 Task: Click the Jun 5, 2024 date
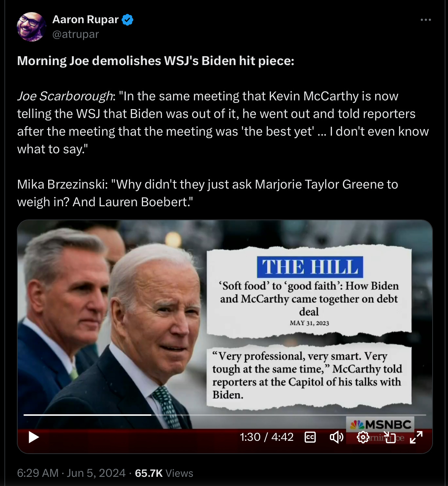[96, 473]
